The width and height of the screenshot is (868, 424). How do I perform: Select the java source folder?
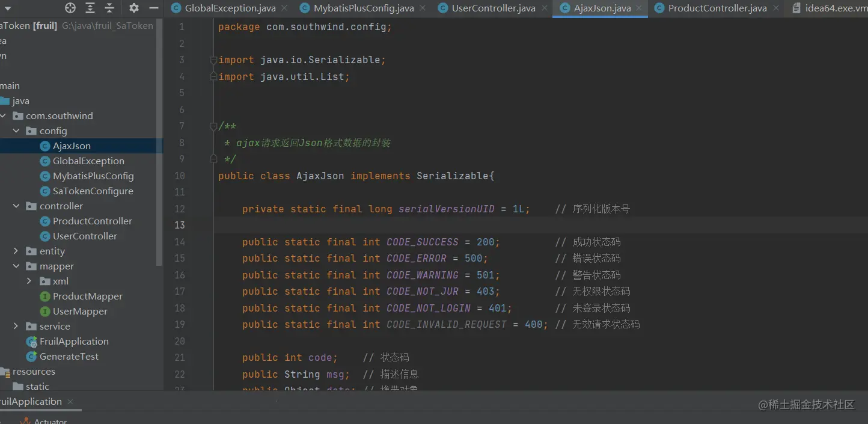tap(20, 101)
